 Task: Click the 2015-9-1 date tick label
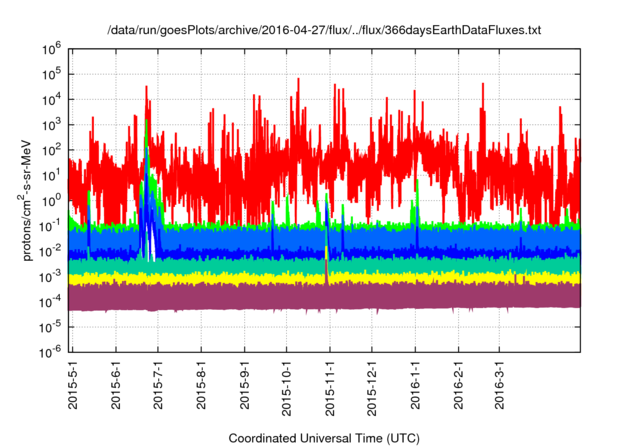[244, 385]
